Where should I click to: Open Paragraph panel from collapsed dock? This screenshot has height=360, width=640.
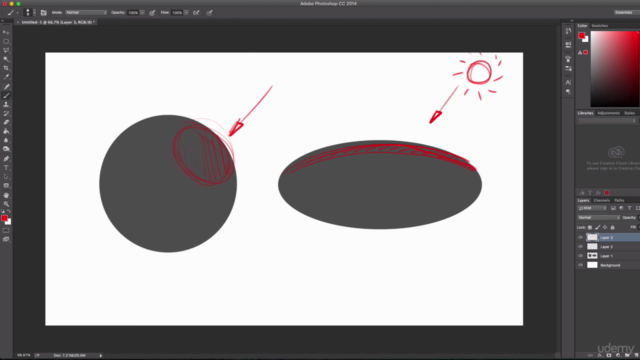tap(568, 92)
